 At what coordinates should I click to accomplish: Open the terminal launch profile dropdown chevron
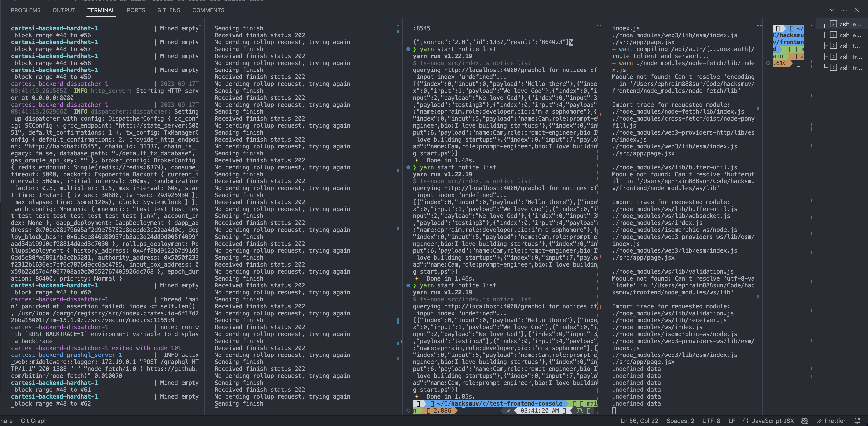(832, 10)
